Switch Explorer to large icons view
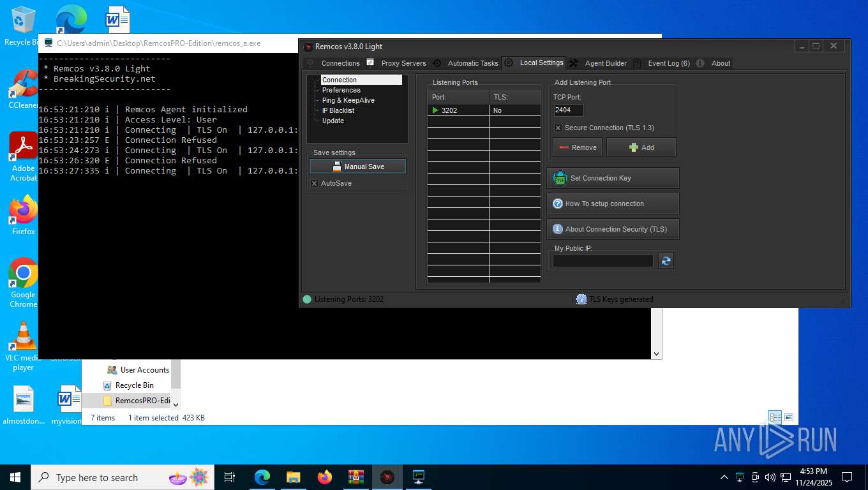The width and height of the screenshot is (868, 490). [789, 417]
